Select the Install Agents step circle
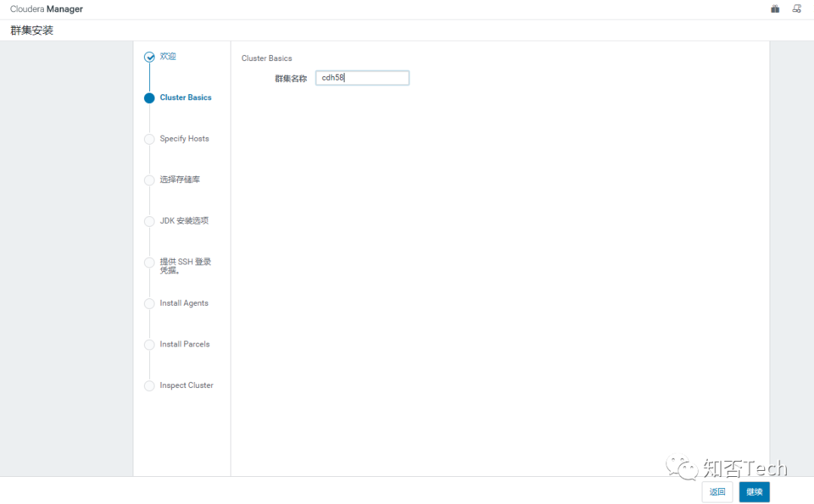814x504 pixels. [x=149, y=304]
